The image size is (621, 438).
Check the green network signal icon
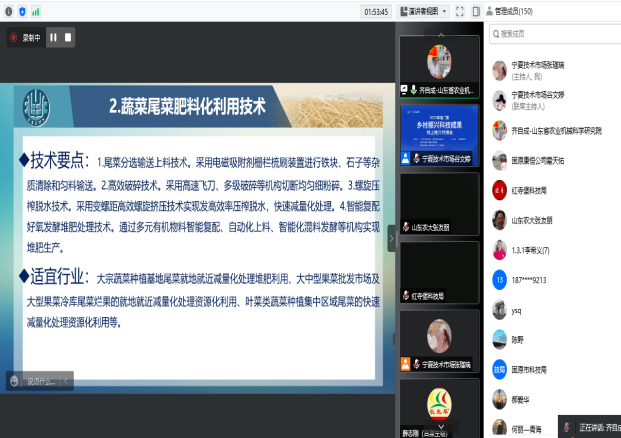(x=36, y=12)
